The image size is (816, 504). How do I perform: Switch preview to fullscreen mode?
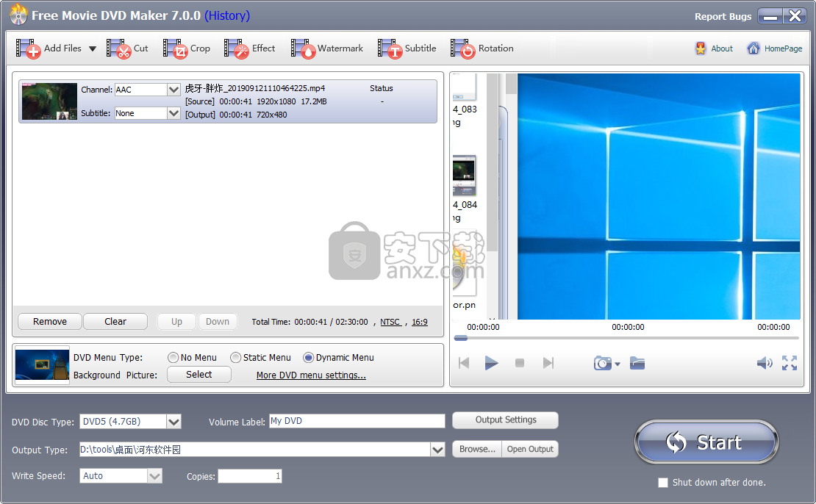pos(790,362)
